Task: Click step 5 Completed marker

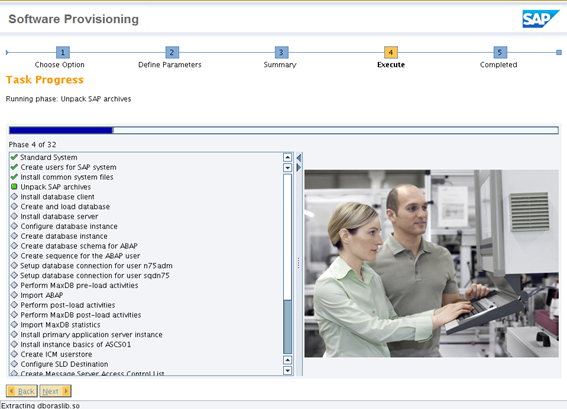Action: pyautogui.click(x=500, y=52)
